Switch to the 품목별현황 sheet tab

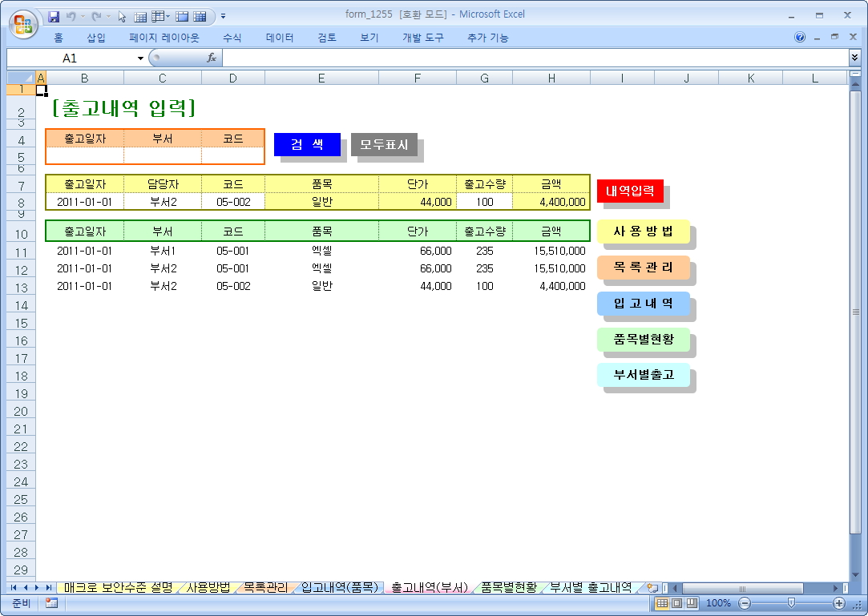click(509, 588)
